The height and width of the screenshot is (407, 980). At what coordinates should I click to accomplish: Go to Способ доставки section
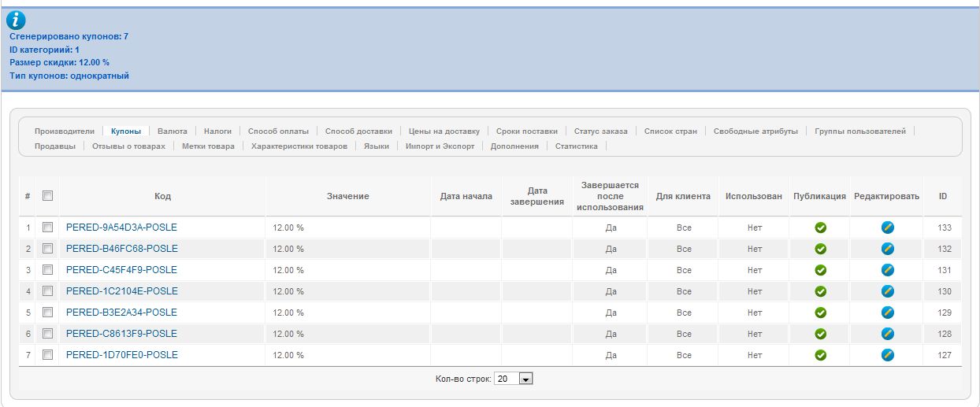pyautogui.click(x=358, y=131)
